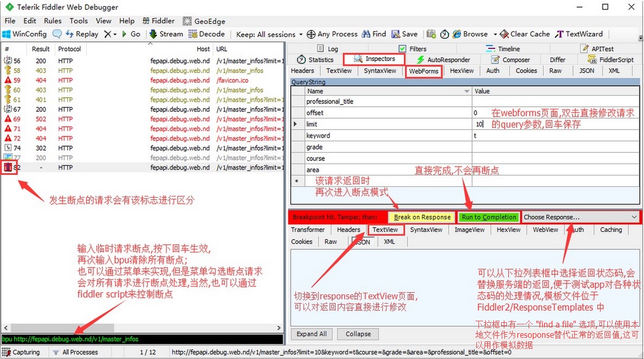Click the session list scroll right arrow
Viewport: 644px width, 359px height.
click(x=279, y=328)
